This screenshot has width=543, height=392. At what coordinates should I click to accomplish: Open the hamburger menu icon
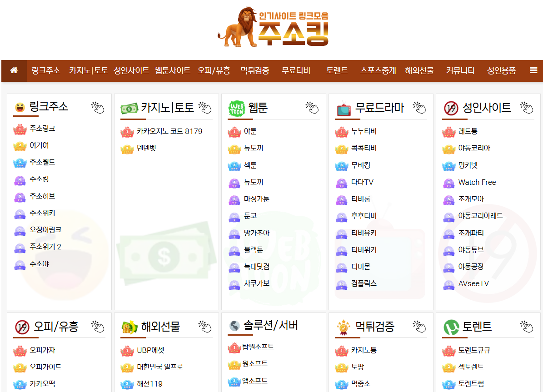[533, 71]
